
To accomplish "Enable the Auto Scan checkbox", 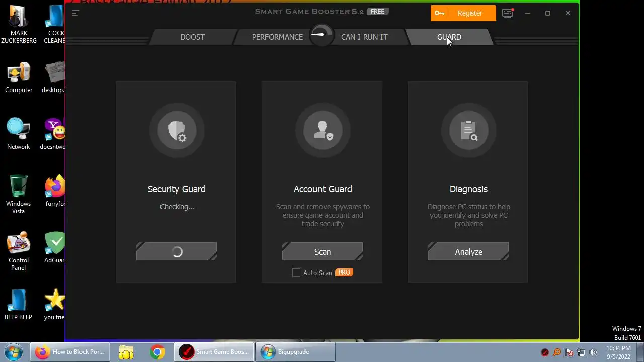I will point(296,273).
